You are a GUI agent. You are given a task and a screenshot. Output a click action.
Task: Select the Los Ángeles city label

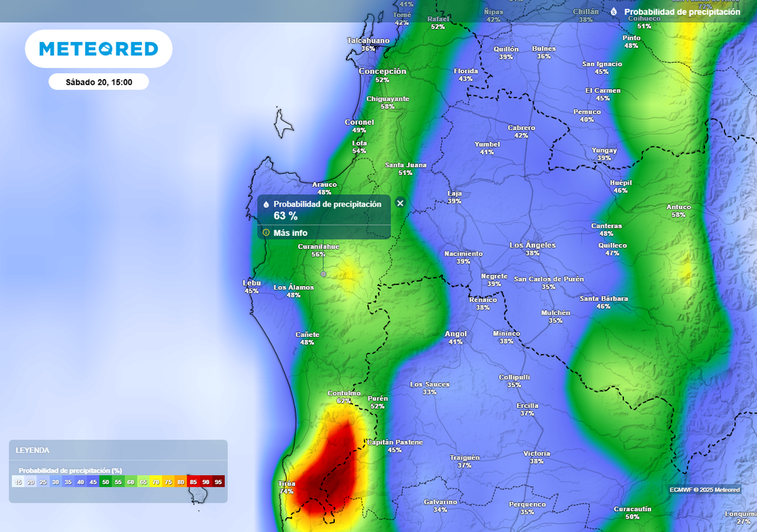click(532, 245)
